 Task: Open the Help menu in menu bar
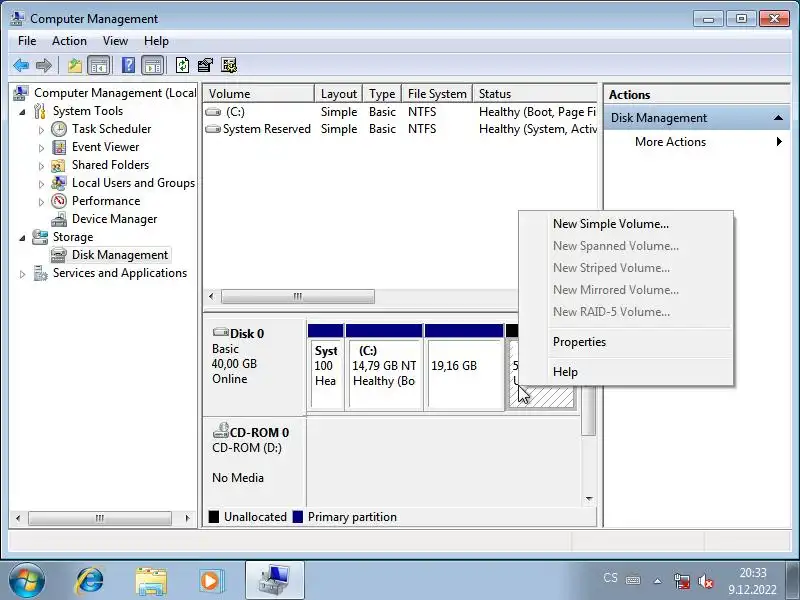tap(156, 41)
